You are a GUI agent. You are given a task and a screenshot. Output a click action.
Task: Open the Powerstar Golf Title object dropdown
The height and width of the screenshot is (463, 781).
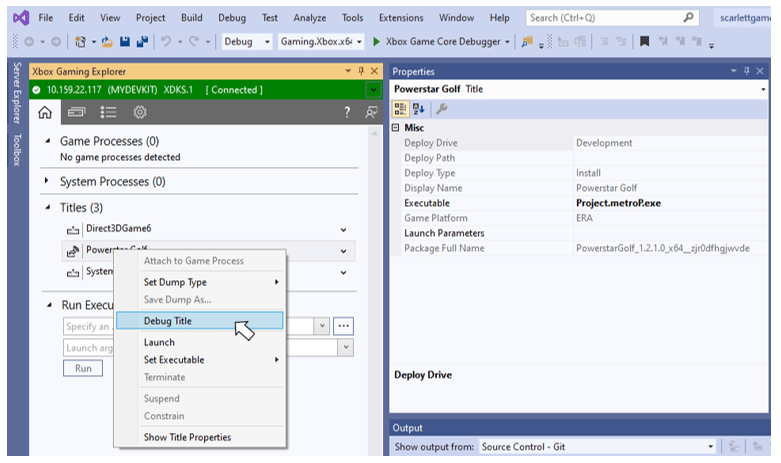click(x=763, y=90)
